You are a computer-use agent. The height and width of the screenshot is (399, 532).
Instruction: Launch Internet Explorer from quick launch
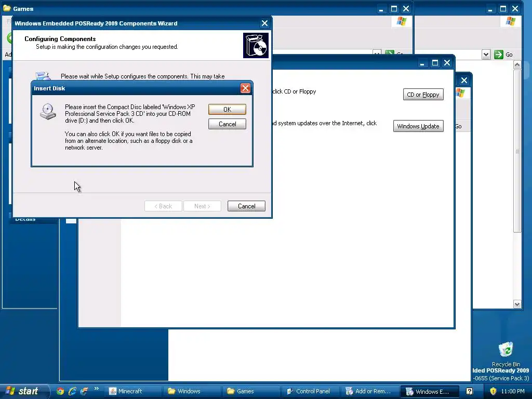click(x=72, y=391)
